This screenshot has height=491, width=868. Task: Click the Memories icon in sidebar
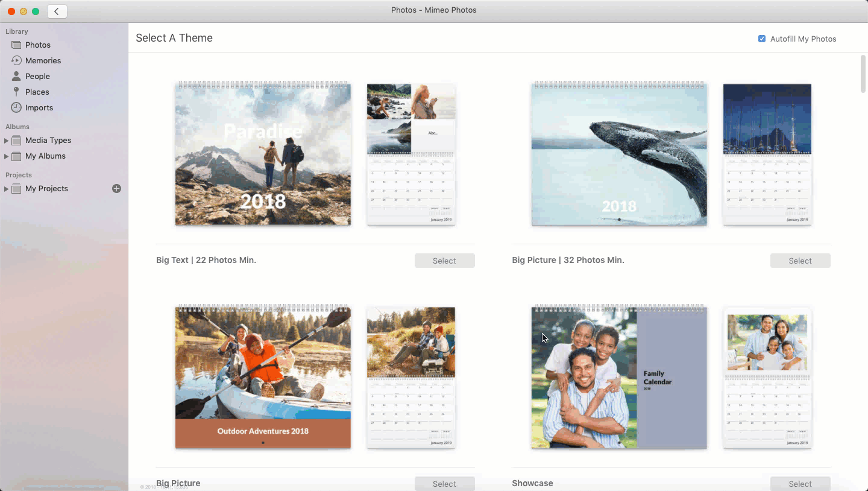click(x=16, y=60)
